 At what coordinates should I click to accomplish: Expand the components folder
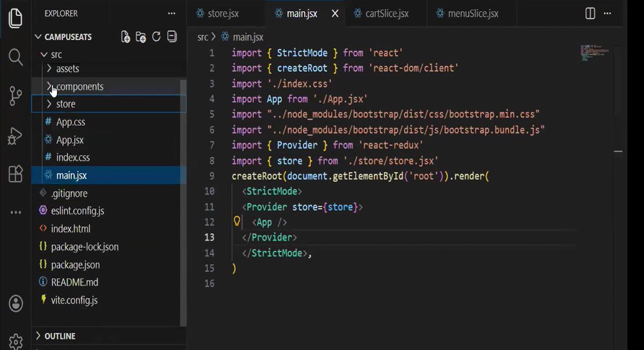(109, 86)
